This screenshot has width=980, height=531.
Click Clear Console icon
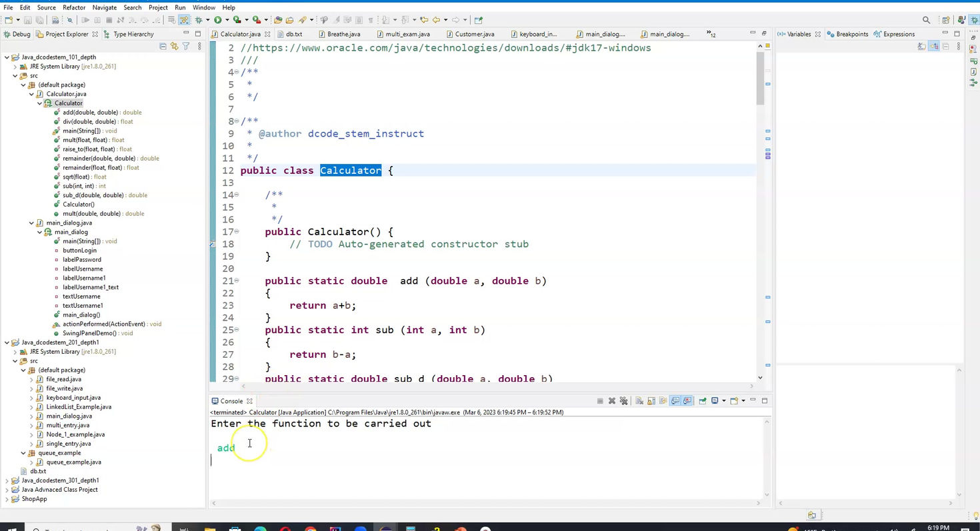click(639, 401)
